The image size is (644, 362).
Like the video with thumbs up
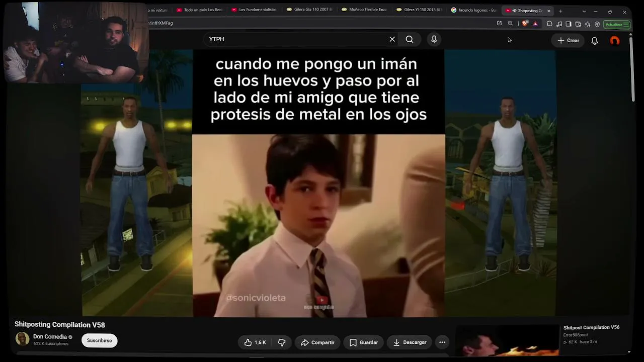(256, 342)
